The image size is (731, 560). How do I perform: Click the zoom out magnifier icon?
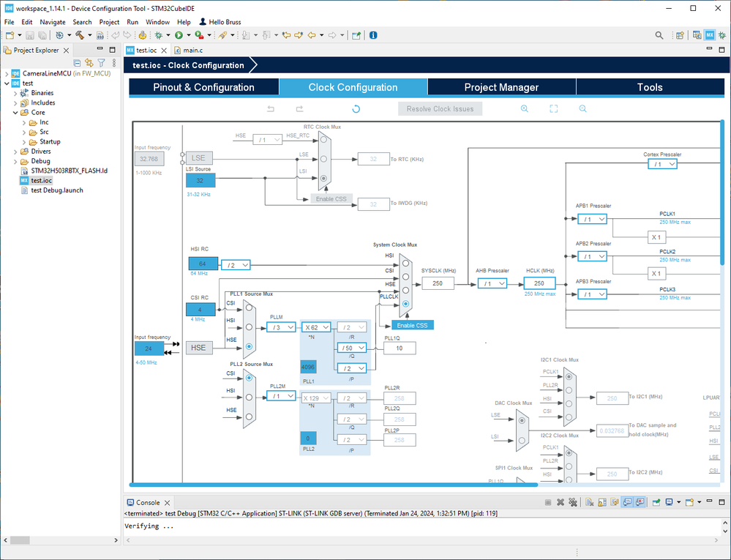[582, 108]
